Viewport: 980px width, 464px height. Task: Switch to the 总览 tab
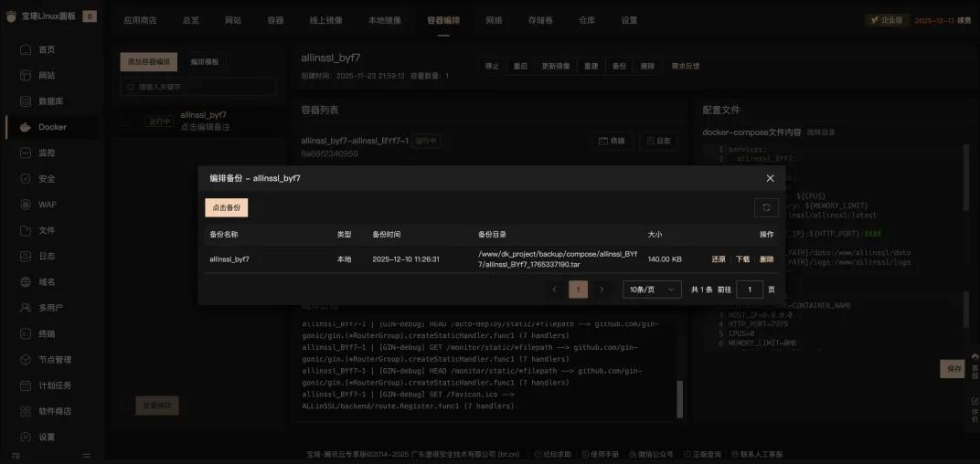point(191,20)
